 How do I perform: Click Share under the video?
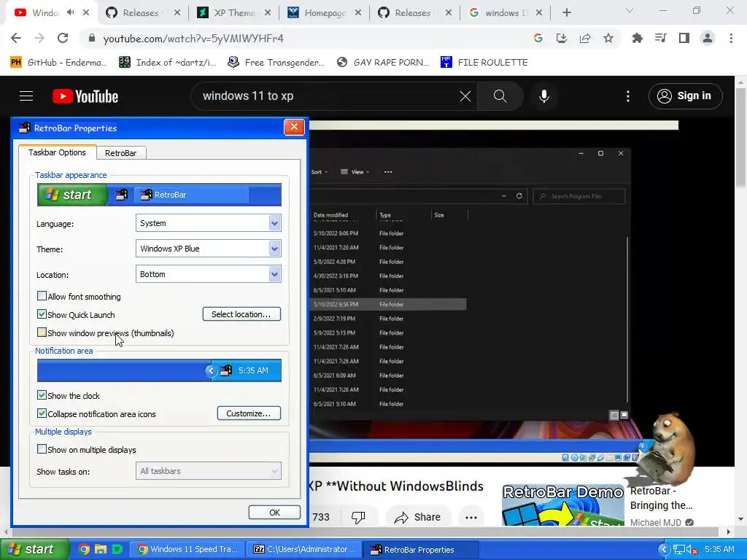[x=417, y=517]
